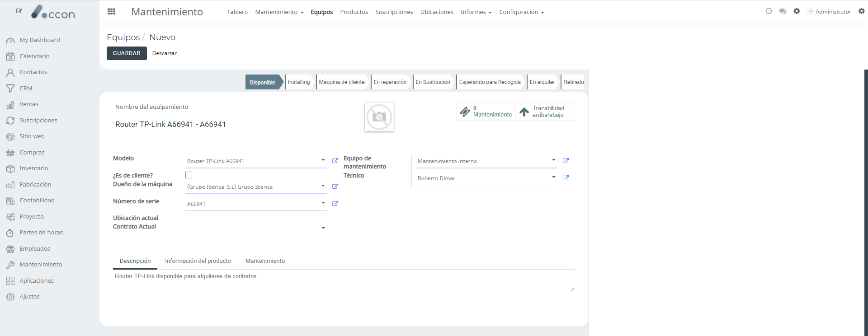Switch to the Mantenimiento form tab
This screenshot has height=336, width=868.
click(265, 261)
